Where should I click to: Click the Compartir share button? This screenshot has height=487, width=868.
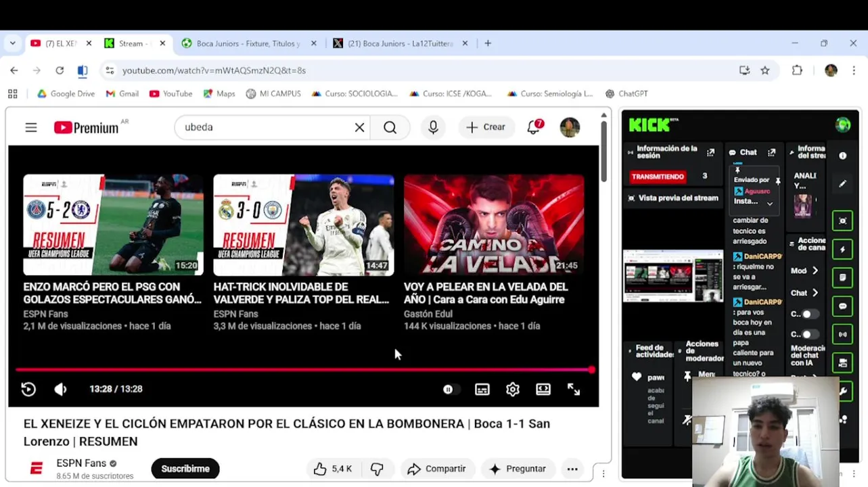pos(437,469)
